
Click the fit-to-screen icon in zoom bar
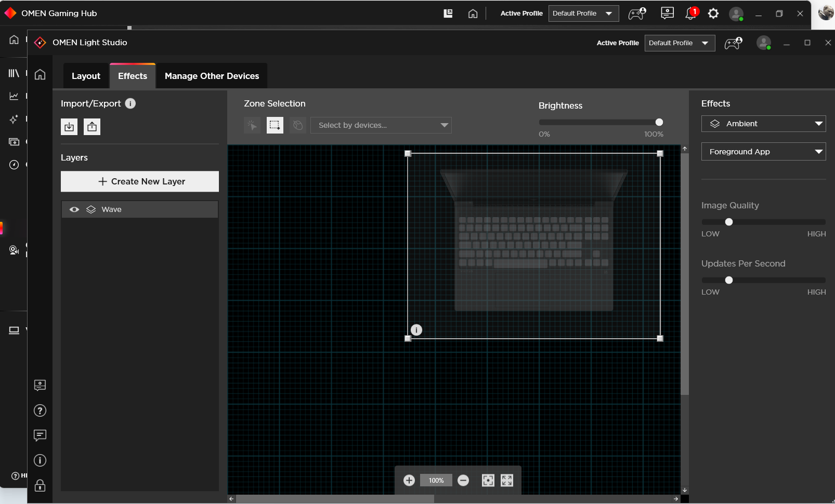point(488,481)
